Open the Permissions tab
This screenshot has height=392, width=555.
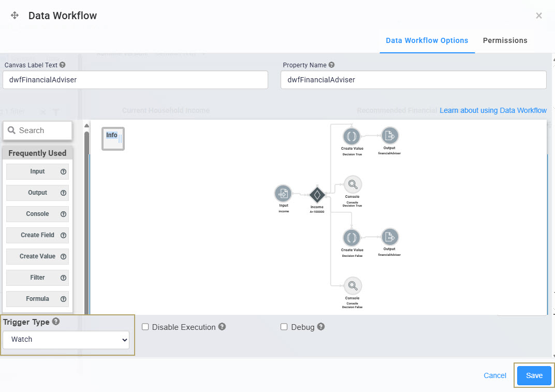[x=505, y=40]
